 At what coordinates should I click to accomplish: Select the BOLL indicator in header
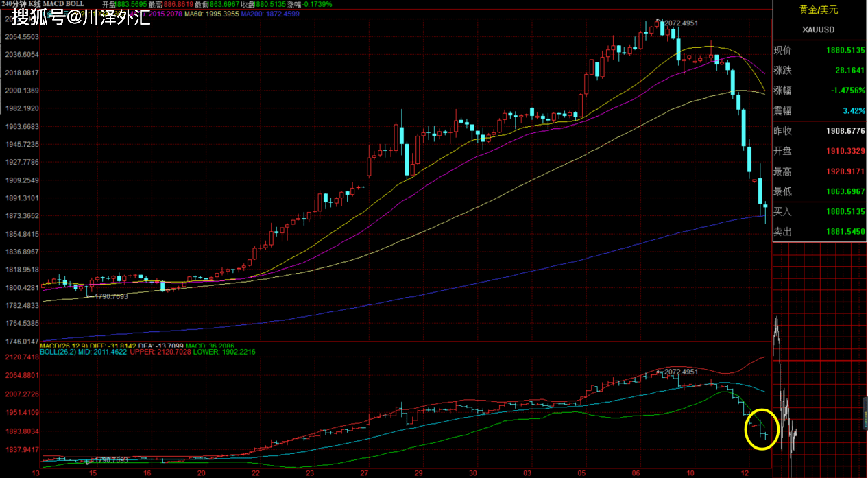75,4
